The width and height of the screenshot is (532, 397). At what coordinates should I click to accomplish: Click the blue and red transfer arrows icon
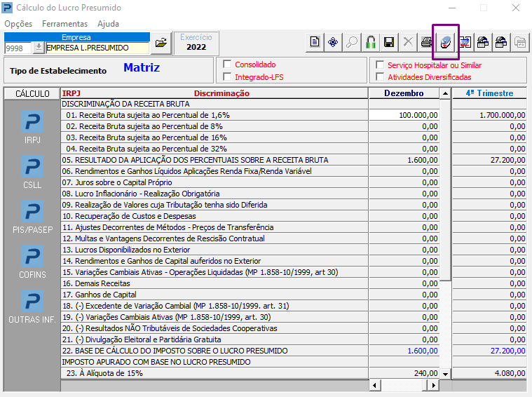click(x=465, y=43)
